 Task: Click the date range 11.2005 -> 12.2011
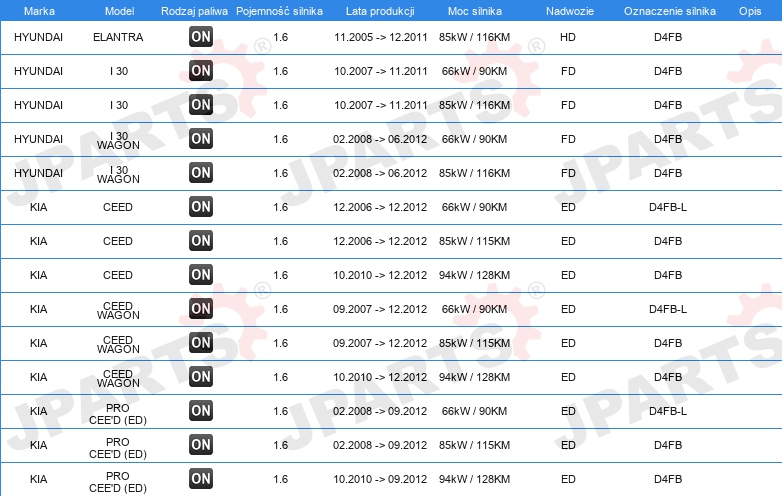pos(381,37)
